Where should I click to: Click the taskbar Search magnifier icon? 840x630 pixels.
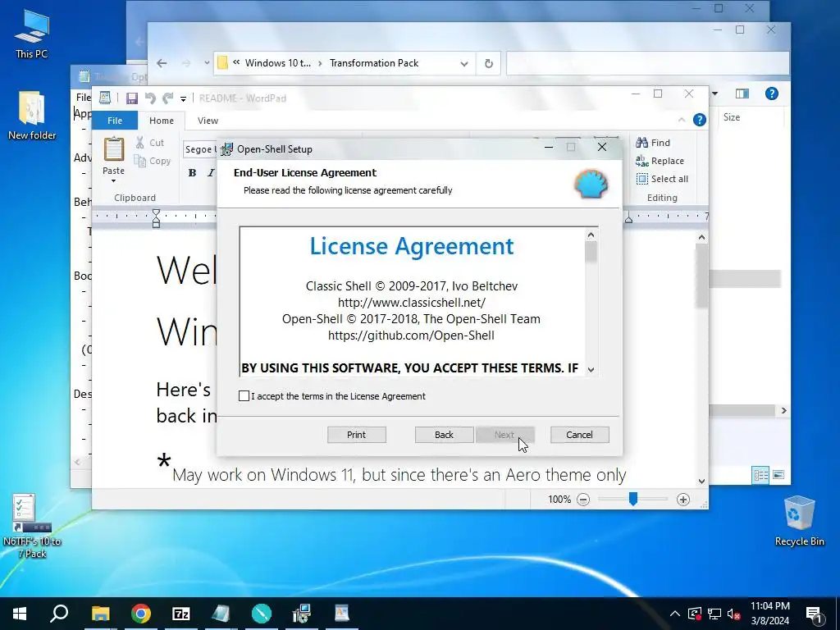tap(59, 614)
